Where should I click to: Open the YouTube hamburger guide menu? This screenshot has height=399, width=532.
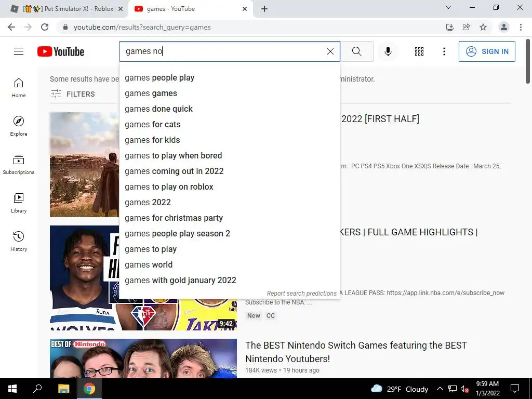[x=19, y=51]
